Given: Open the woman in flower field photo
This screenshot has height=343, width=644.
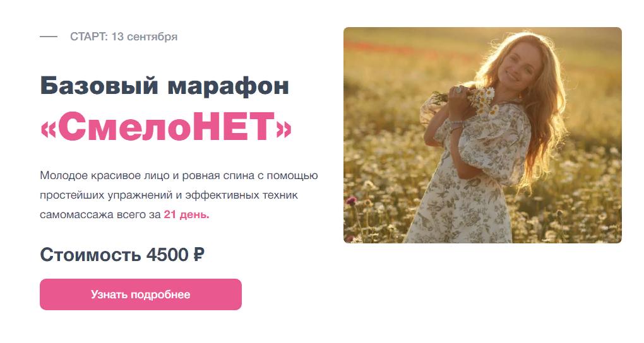Looking at the screenshot, I should 482,135.
